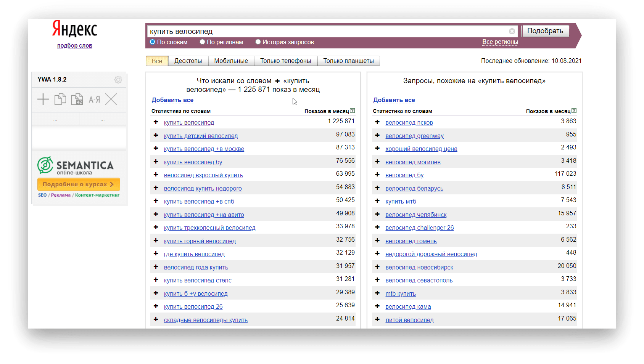The width and height of the screenshot is (644, 364).
Task: Switch to the 'Только телефоны' tab
Action: 285,61
